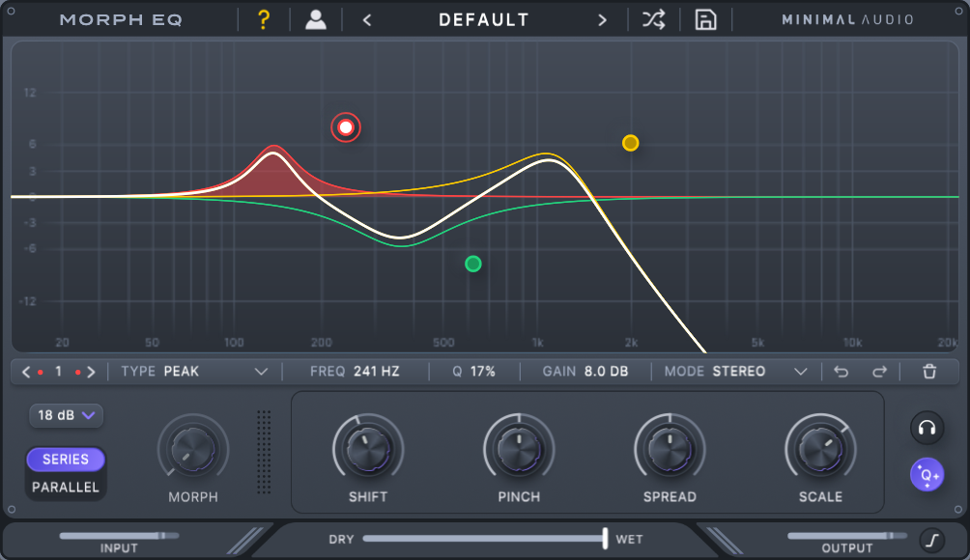The height and width of the screenshot is (560, 970).
Task: Randomize preset with the shuffle icon
Action: point(654,20)
